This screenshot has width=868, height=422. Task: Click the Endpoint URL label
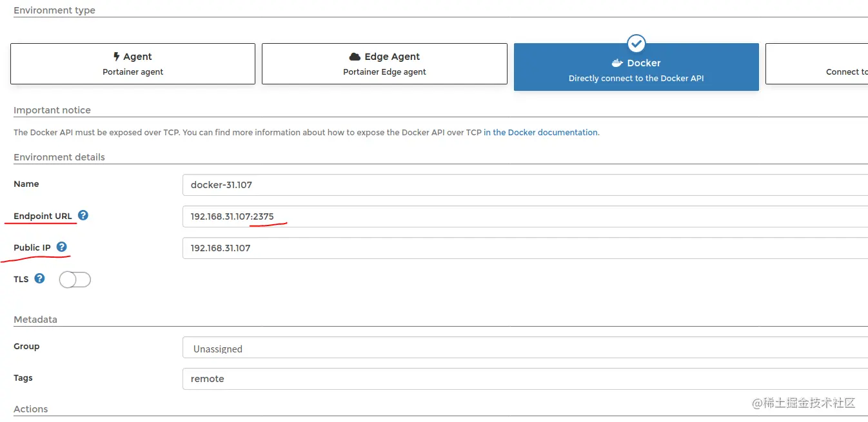(43, 216)
